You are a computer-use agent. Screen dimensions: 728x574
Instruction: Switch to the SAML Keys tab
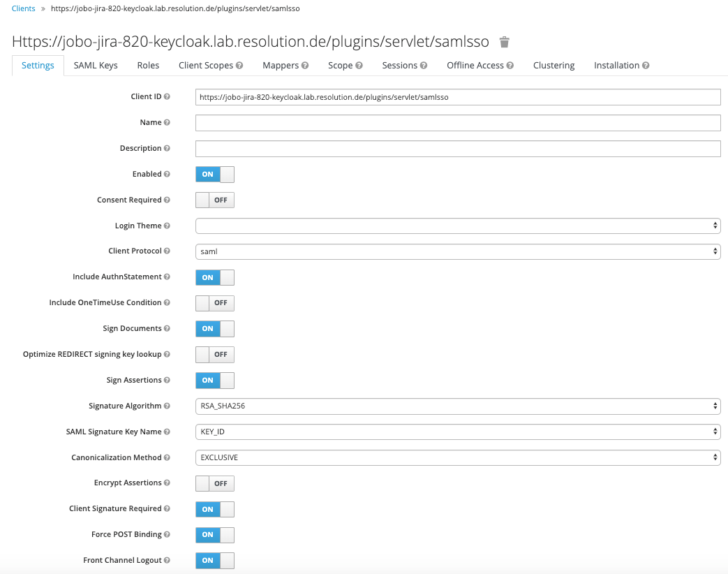tap(96, 66)
